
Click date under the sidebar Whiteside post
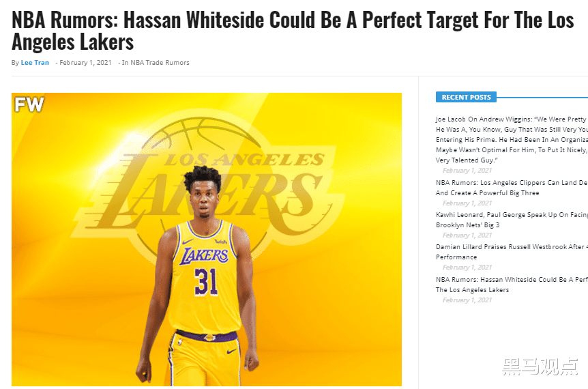click(x=467, y=300)
